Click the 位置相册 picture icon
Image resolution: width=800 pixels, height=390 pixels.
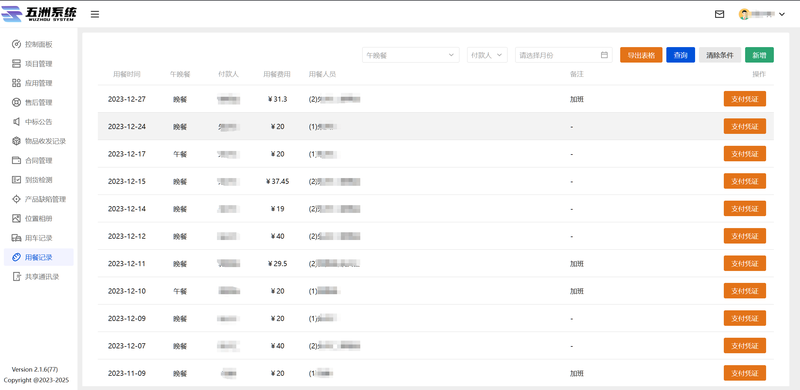16,218
